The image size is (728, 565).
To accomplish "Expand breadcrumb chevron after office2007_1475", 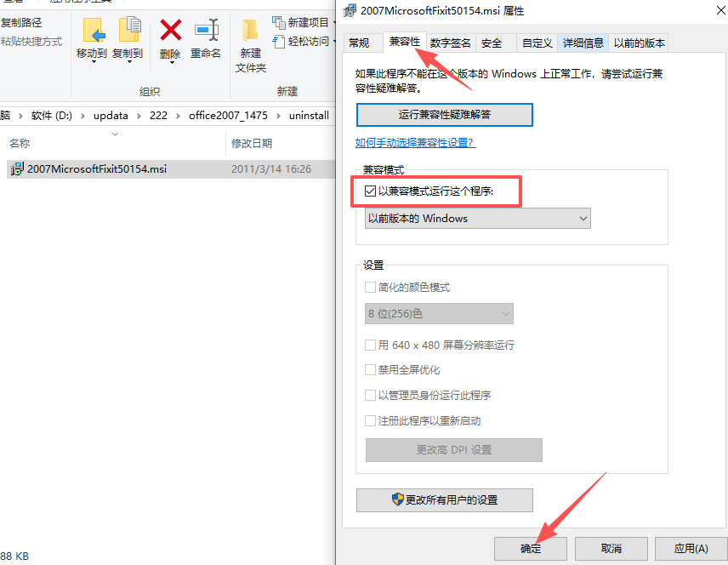I will click(278, 116).
